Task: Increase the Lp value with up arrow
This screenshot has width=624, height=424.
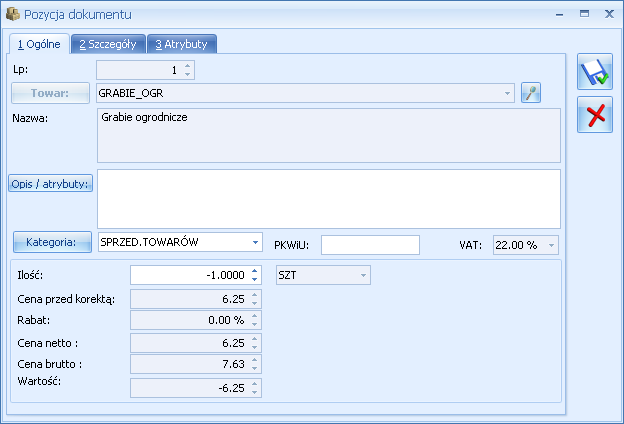Action: tap(187, 66)
